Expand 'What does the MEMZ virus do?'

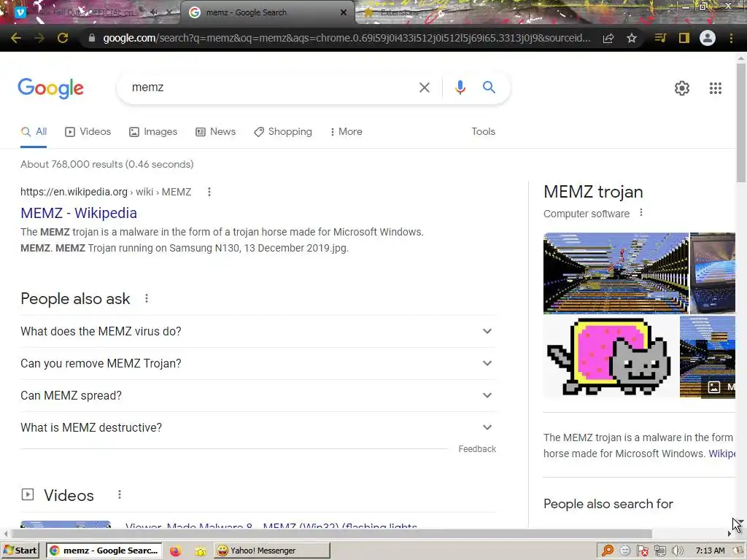258,332
